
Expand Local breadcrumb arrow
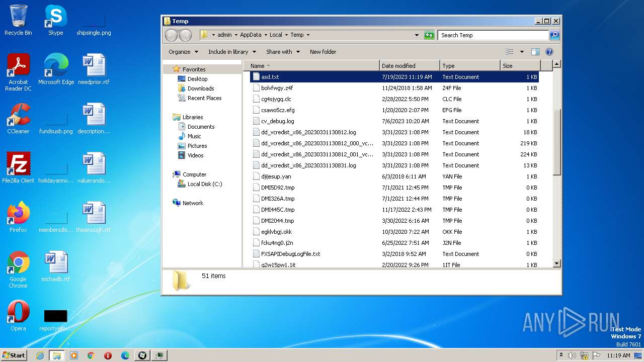286,35
